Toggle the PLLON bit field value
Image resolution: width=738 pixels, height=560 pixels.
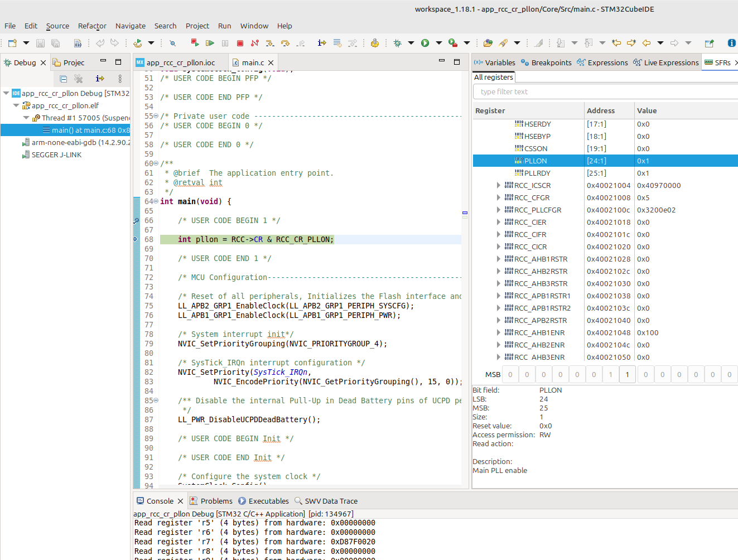coord(647,161)
